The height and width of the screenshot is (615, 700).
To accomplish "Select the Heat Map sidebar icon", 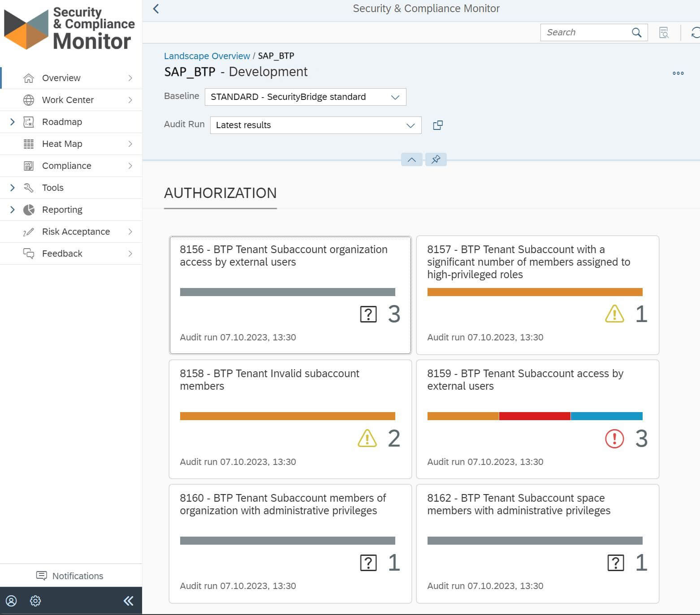I will click(29, 144).
